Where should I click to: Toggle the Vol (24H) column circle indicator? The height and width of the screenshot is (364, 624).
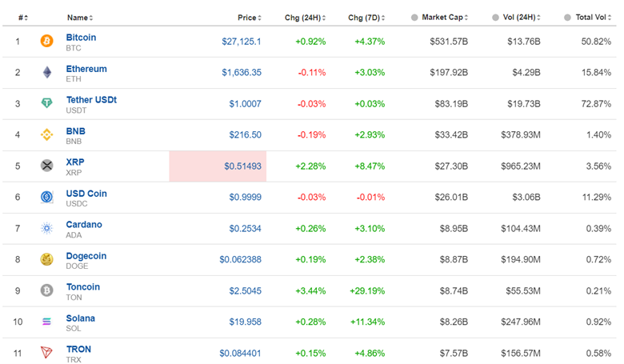coord(495,18)
